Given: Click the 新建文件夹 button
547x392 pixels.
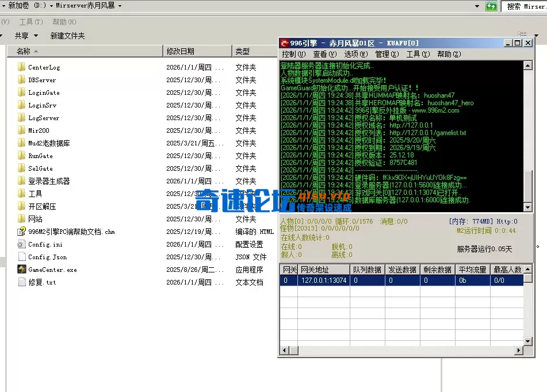Looking at the screenshot, I should click(x=67, y=36).
